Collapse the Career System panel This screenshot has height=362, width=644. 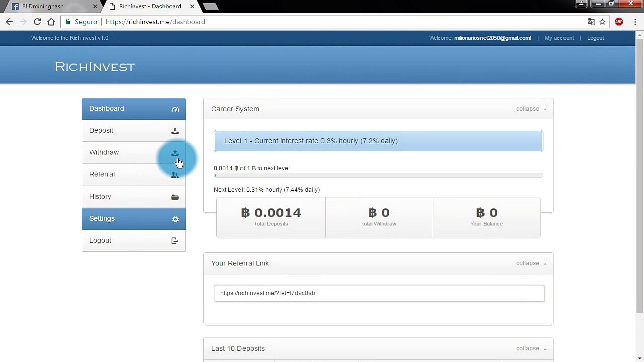(x=531, y=109)
